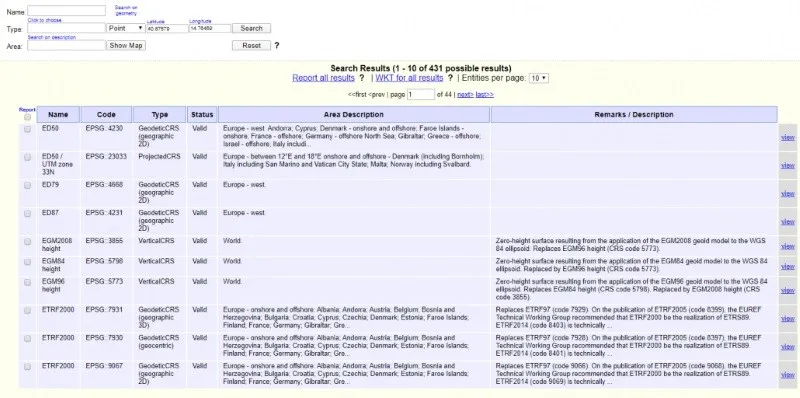Click the question mark after Report all results

pos(362,78)
